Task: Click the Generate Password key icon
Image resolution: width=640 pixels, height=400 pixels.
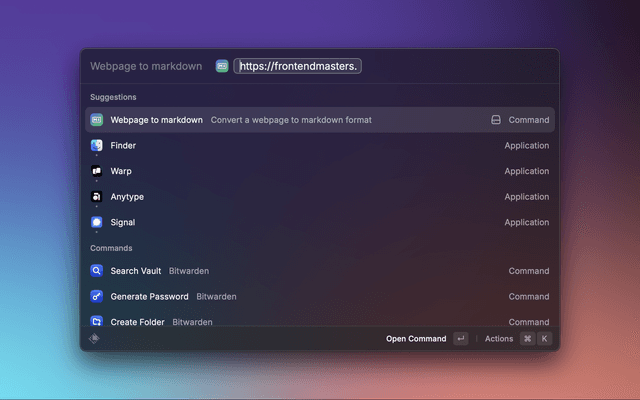Action: coord(97,297)
